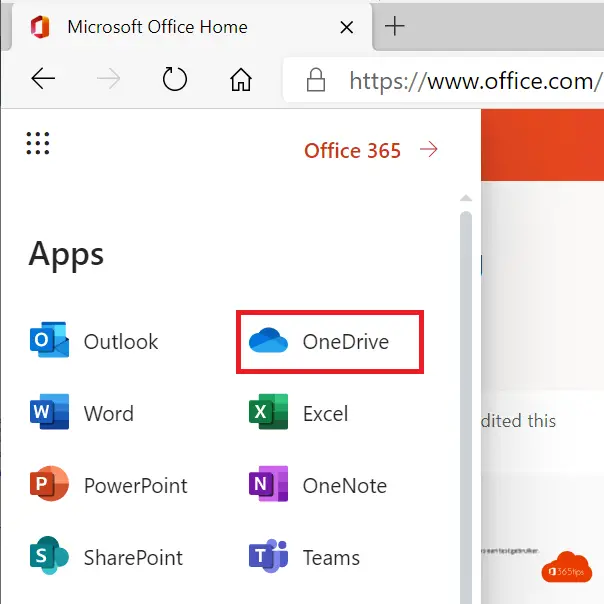View site info via the lock icon
This screenshot has width=604, height=604.
point(315,80)
